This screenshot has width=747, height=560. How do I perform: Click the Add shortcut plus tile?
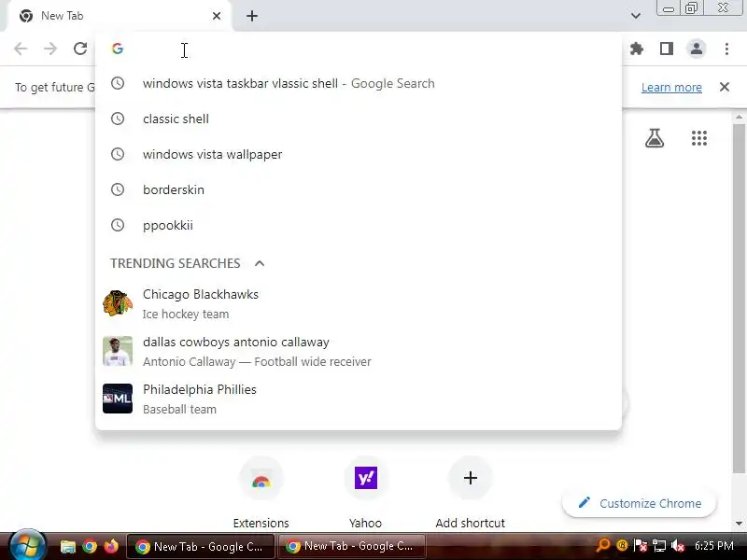[x=471, y=493]
